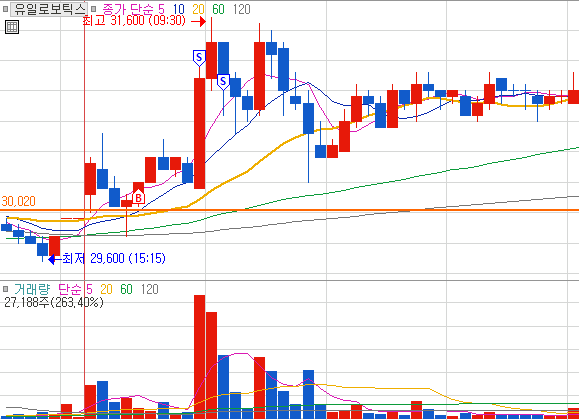The height and width of the screenshot is (420, 579).
Task: Click the 거래량 volume indicator label
Action: click(32, 289)
